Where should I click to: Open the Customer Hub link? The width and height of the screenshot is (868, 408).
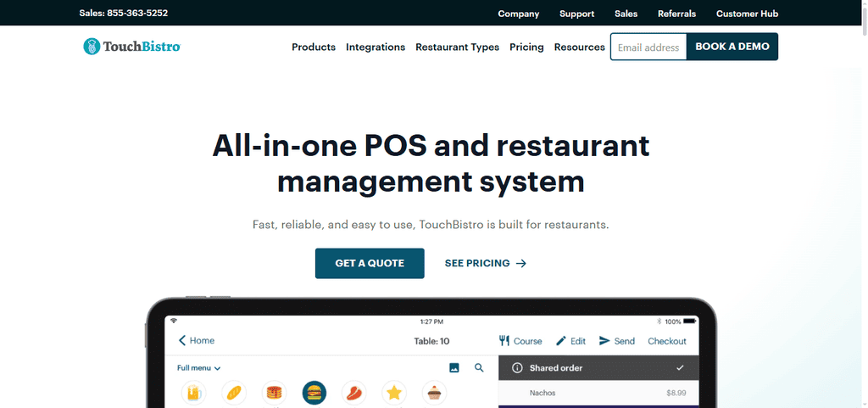tap(748, 14)
